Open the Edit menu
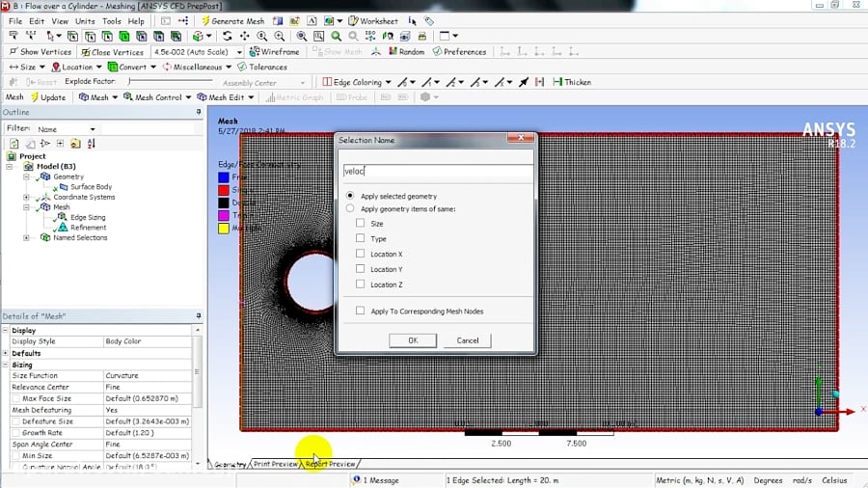868x488 pixels. pos(37,21)
